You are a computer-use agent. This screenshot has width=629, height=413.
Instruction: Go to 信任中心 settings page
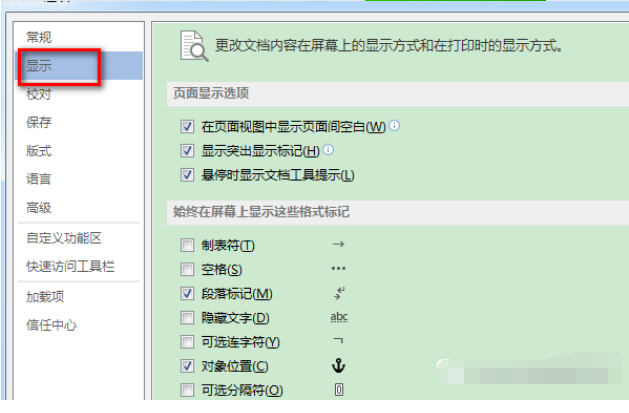point(52,325)
